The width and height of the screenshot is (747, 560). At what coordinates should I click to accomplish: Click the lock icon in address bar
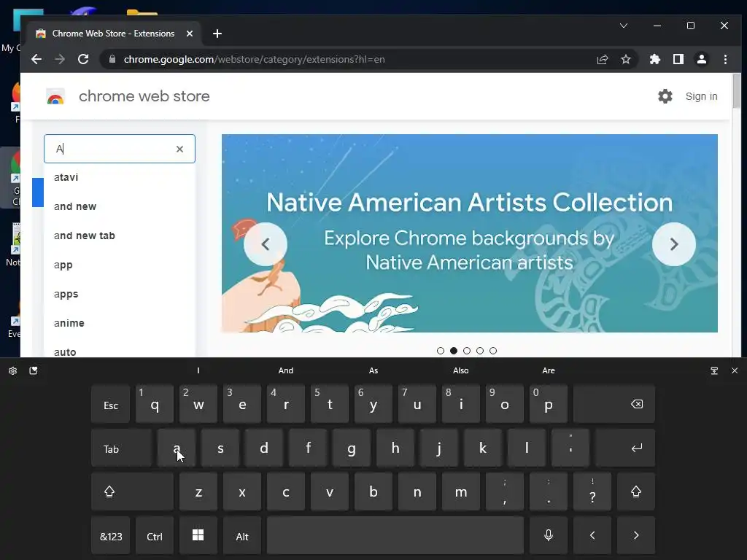(x=112, y=59)
